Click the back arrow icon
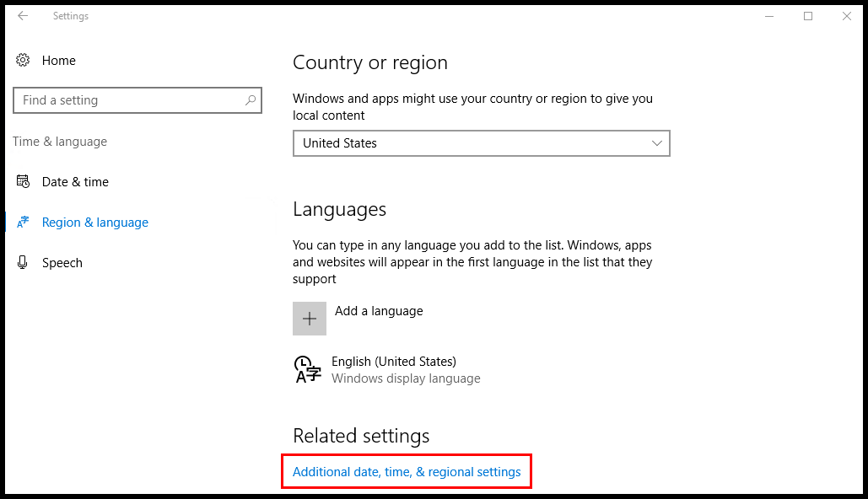Image resolution: width=868 pixels, height=499 pixels. 22,15
